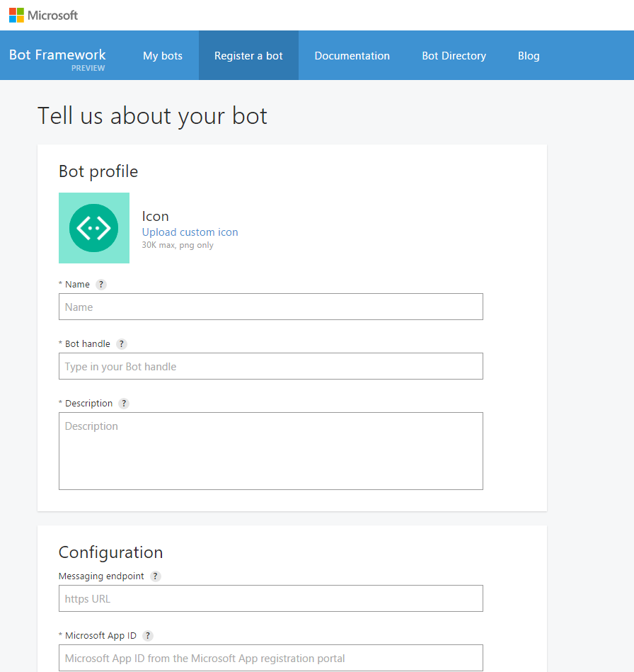Switch to the My bots tab
The width and height of the screenshot is (634, 672).
click(162, 55)
